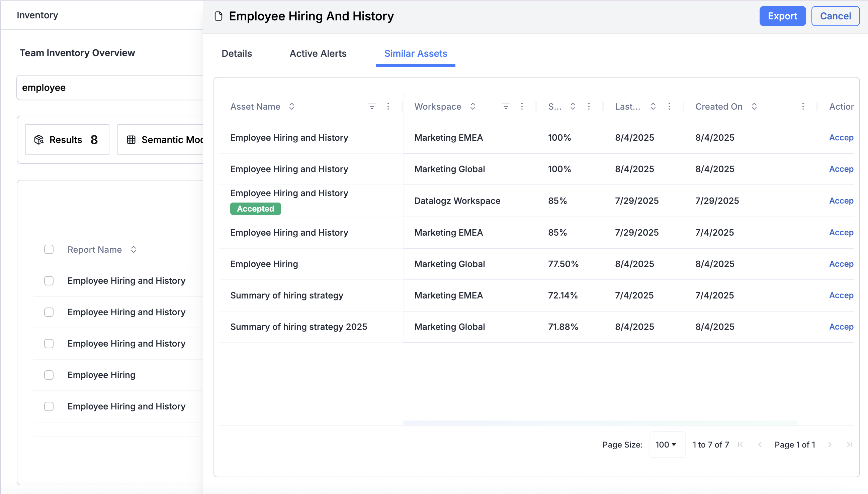868x494 pixels.
Task: Tick the Employee Hiring report checkbox
Action: (49, 375)
